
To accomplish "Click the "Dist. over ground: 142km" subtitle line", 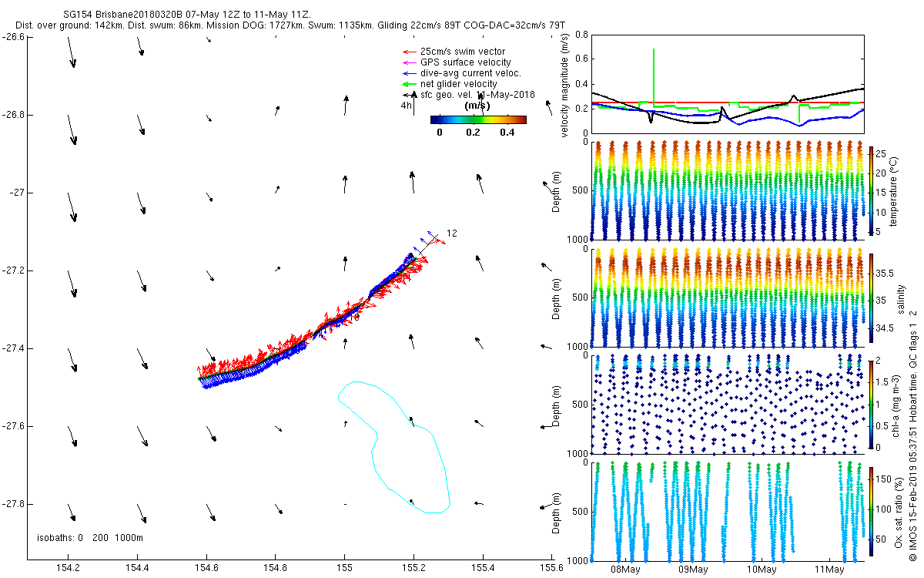I will 290,25.
